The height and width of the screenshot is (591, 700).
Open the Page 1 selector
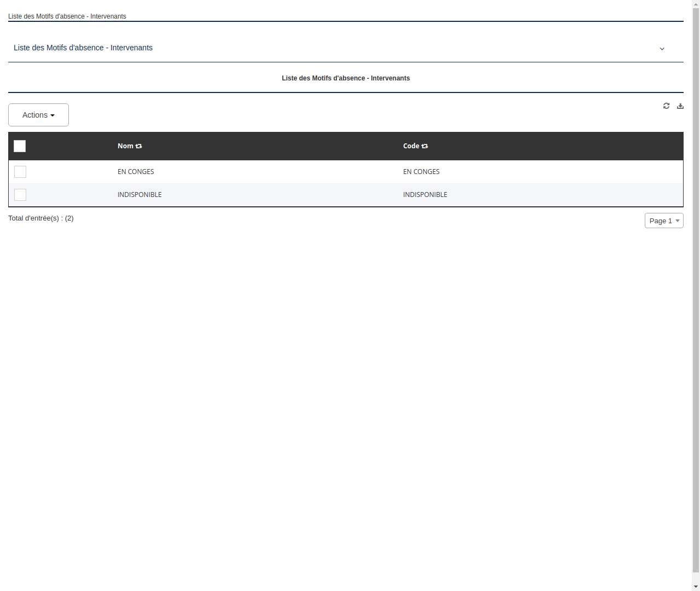point(663,221)
